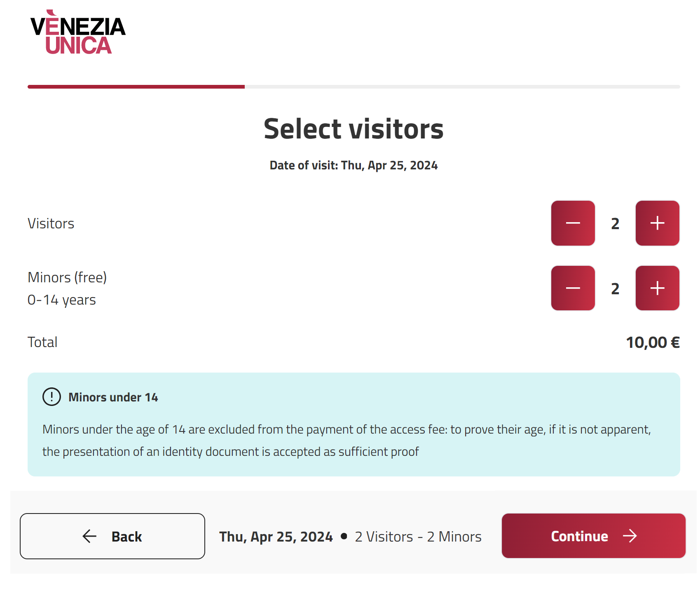Click the Minors quantity number
The width and height of the screenshot is (700, 591).
tap(615, 288)
